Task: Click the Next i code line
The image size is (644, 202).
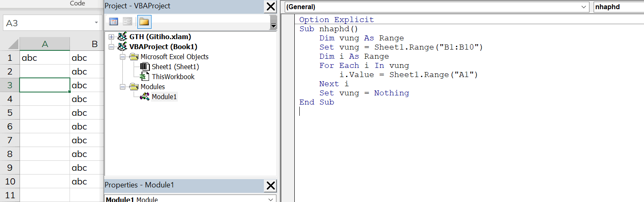Action: point(334,84)
